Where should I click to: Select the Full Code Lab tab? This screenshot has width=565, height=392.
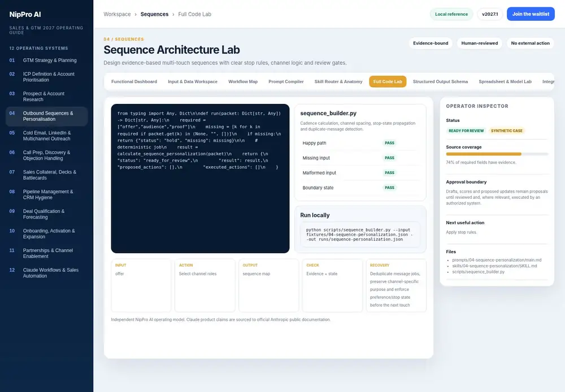pyautogui.click(x=388, y=82)
